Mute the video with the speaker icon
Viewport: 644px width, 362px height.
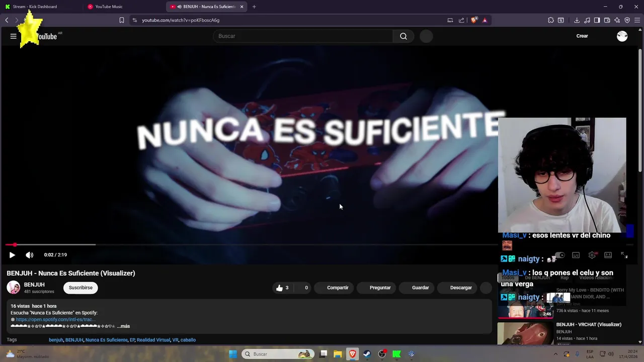pos(30,255)
